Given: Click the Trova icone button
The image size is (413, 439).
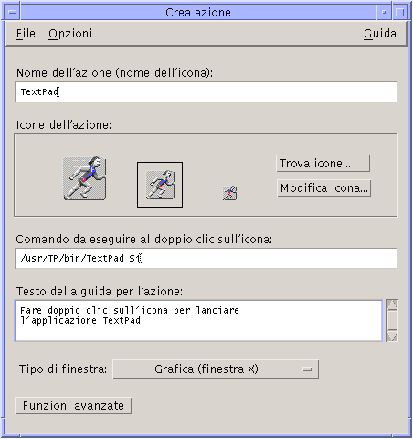Looking at the screenshot, I should click(323, 163).
